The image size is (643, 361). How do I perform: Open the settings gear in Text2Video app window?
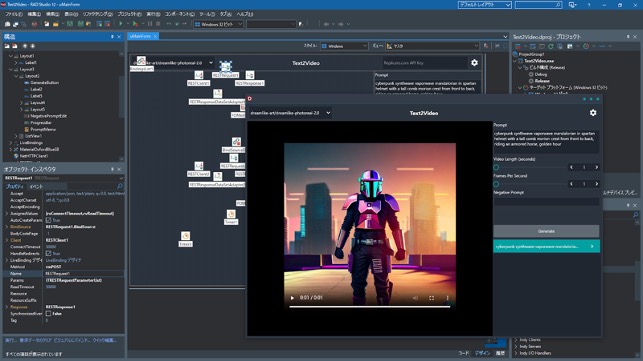(593, 113)
